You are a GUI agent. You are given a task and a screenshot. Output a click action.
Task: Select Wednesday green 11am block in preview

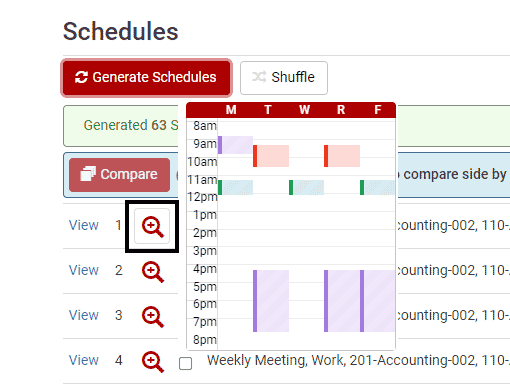[306, 187]
